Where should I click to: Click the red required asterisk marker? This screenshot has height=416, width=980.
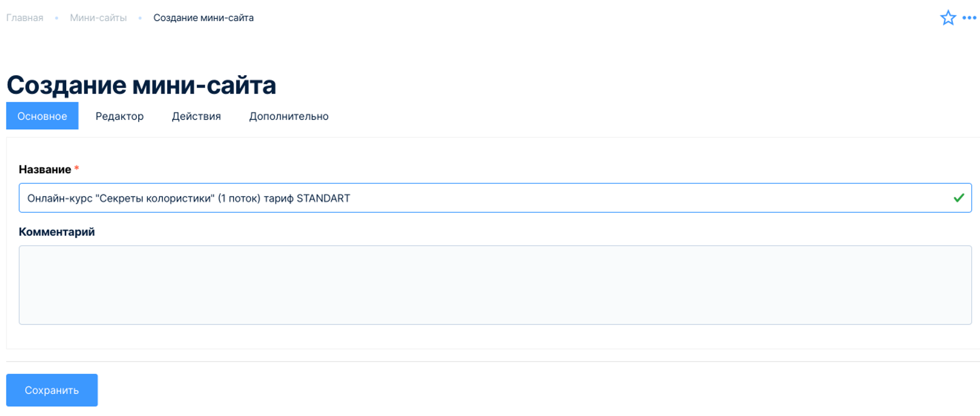point(76,169)
